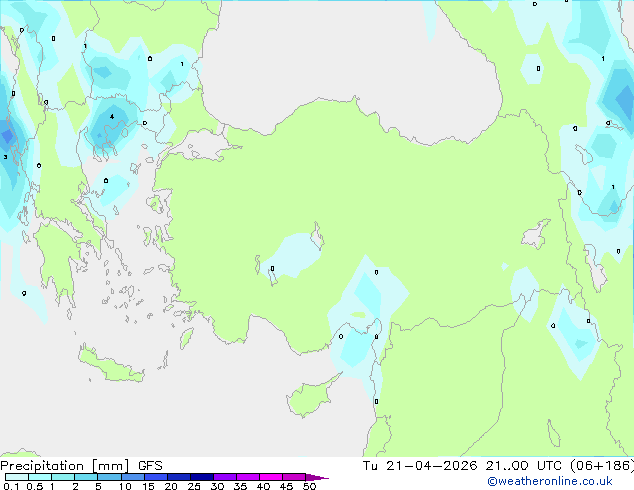Select the 5 mm legend color swatch
The width and height of the screenshot is (634, 490).
click(x=110, y=477)
